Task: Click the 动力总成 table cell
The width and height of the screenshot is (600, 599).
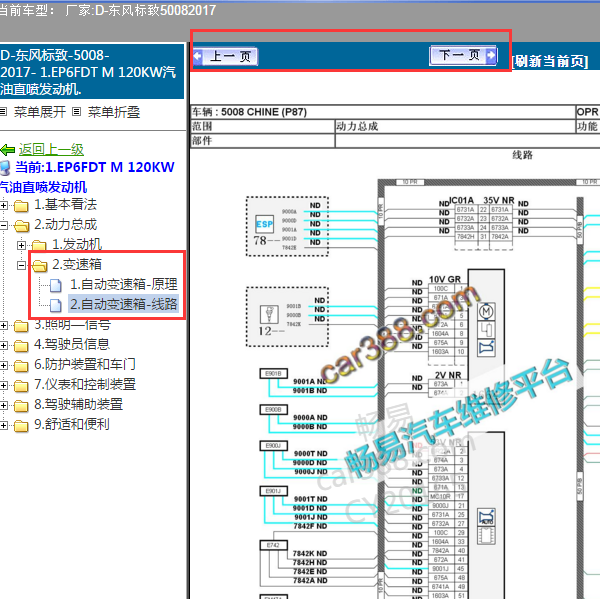Action: 455,126
